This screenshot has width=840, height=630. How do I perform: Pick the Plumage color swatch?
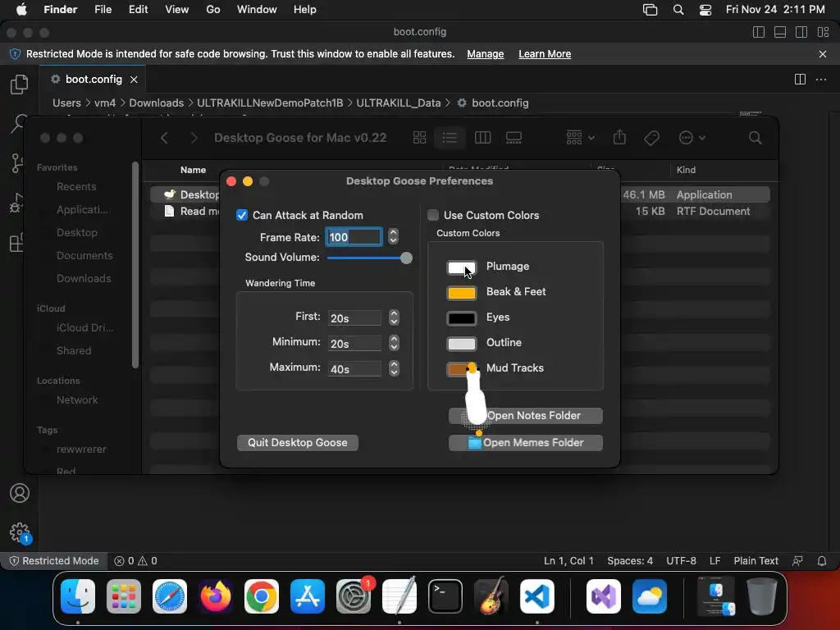(x=461, y=267)
